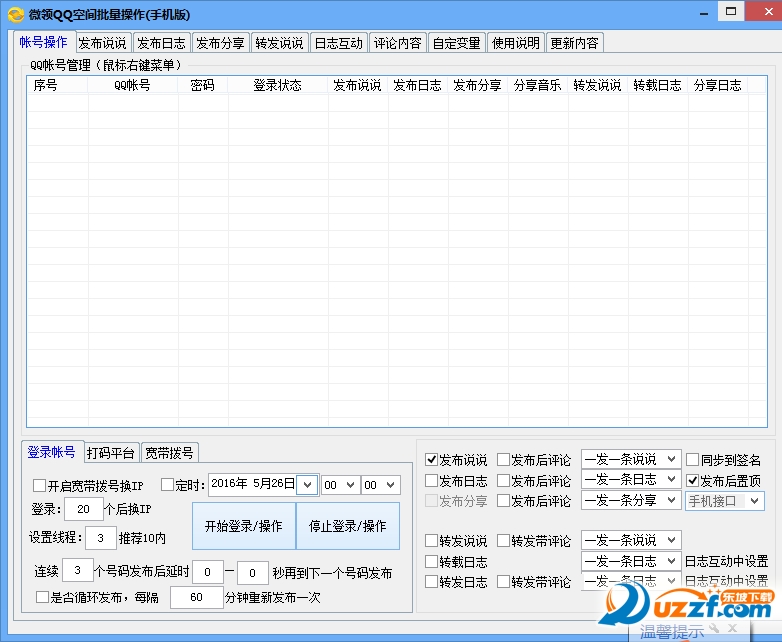782x642 pixels.
Task: Open the 发布日志 tab
Action: (162, 43)
